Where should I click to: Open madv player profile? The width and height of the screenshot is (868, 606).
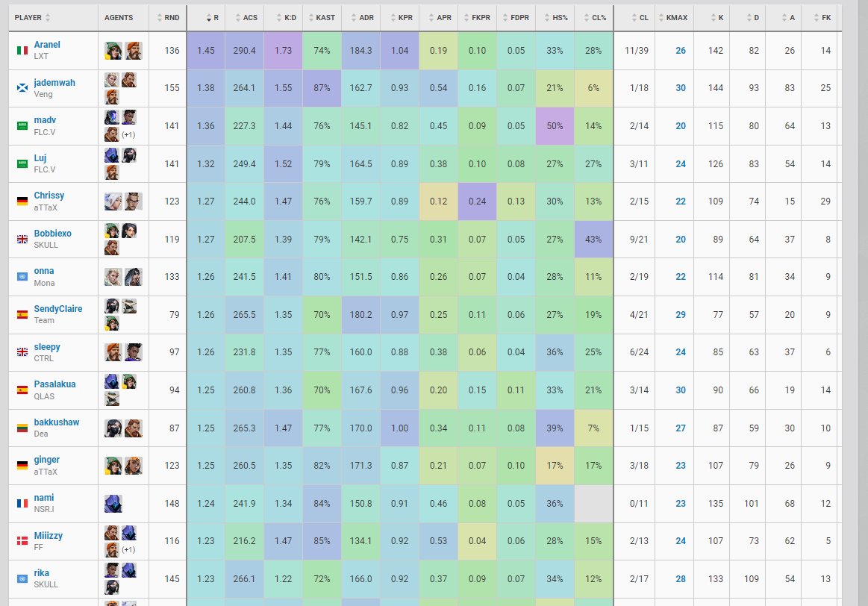(x=45, y=120)
